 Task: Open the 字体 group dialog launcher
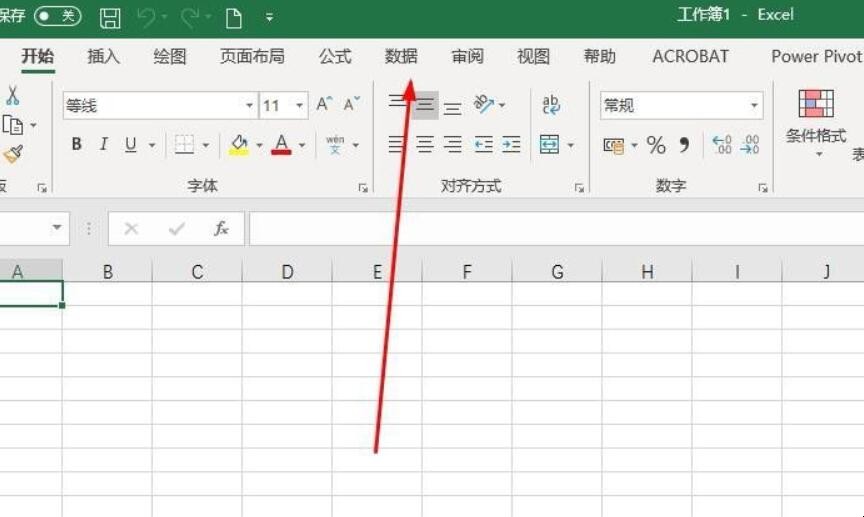tap(363, 189)
